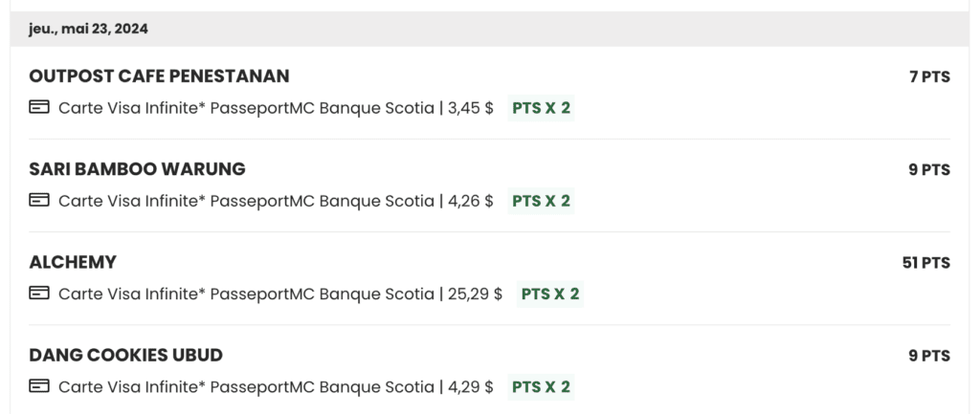980x414 pixels.
Task: Click the 51 PTS points total for Alchemy
Action: pos(925,263)
